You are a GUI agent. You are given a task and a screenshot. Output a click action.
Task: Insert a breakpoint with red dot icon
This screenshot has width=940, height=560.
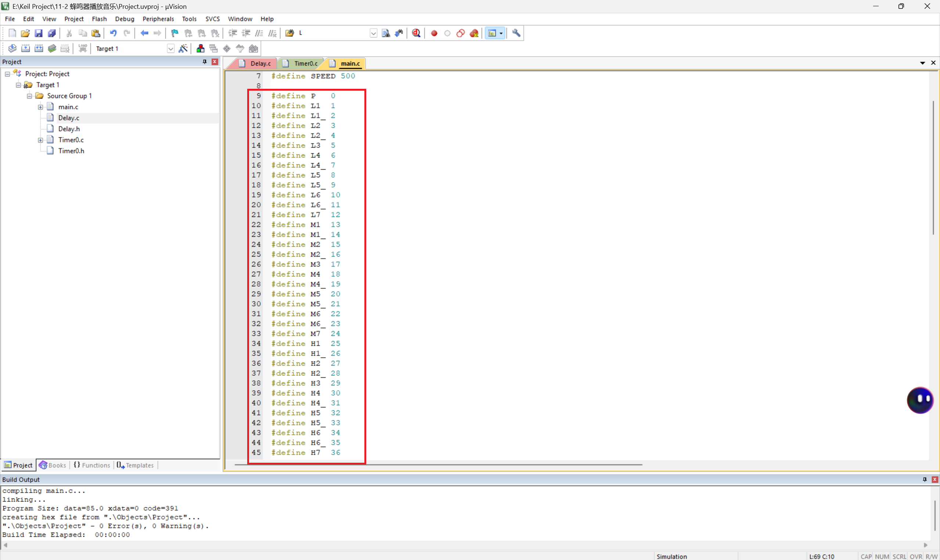434,33
